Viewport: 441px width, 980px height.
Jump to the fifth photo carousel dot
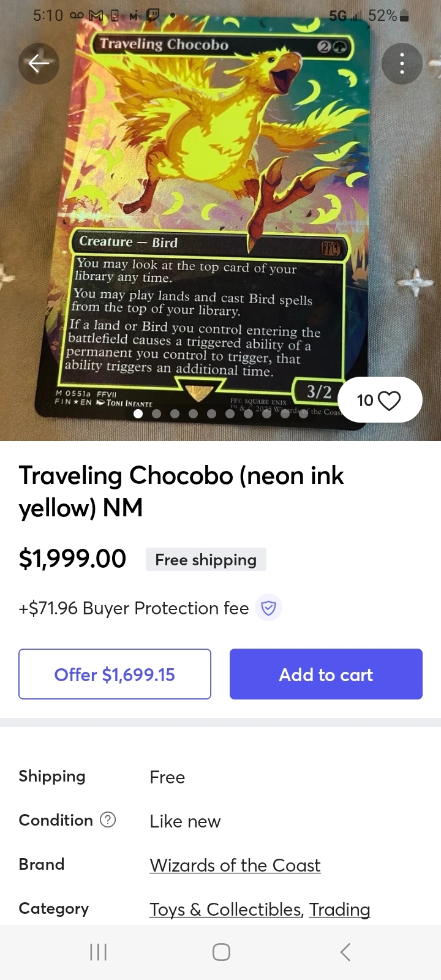pyautogui.click(x=212, y=414)
